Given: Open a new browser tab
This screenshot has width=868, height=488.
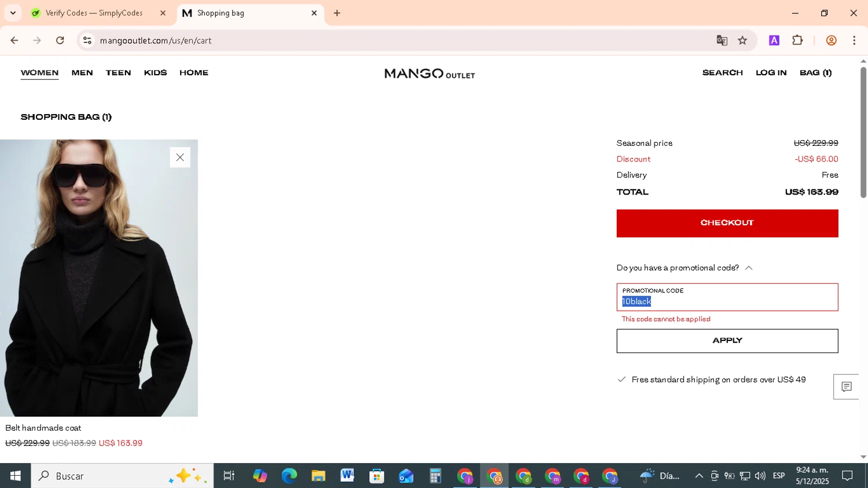Looking at the screenshot, I should [x=337, y=13].
